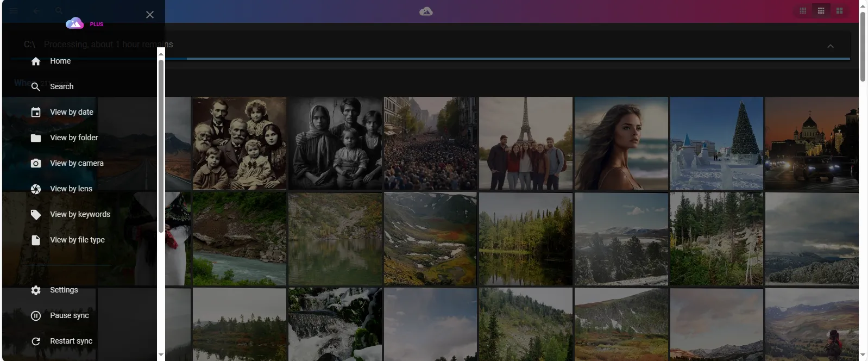Click the cloud icon in top bar

pyautogui.click(x=426, y=11)
